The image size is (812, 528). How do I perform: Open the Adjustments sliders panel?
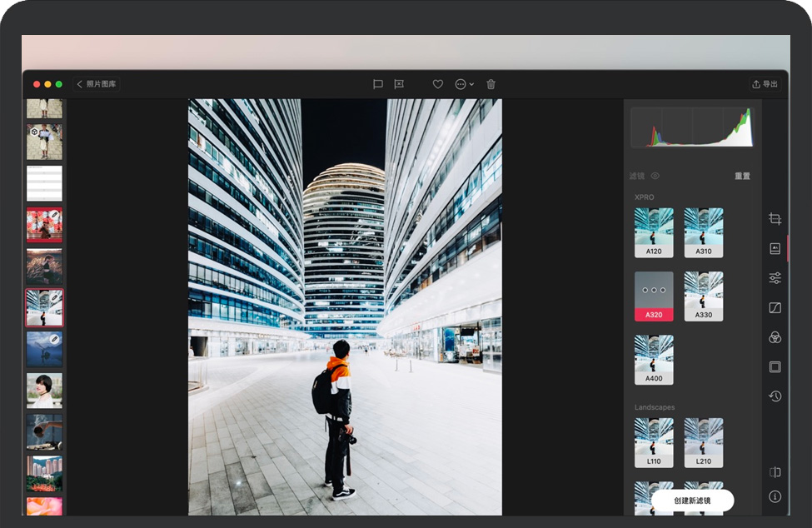775,278
